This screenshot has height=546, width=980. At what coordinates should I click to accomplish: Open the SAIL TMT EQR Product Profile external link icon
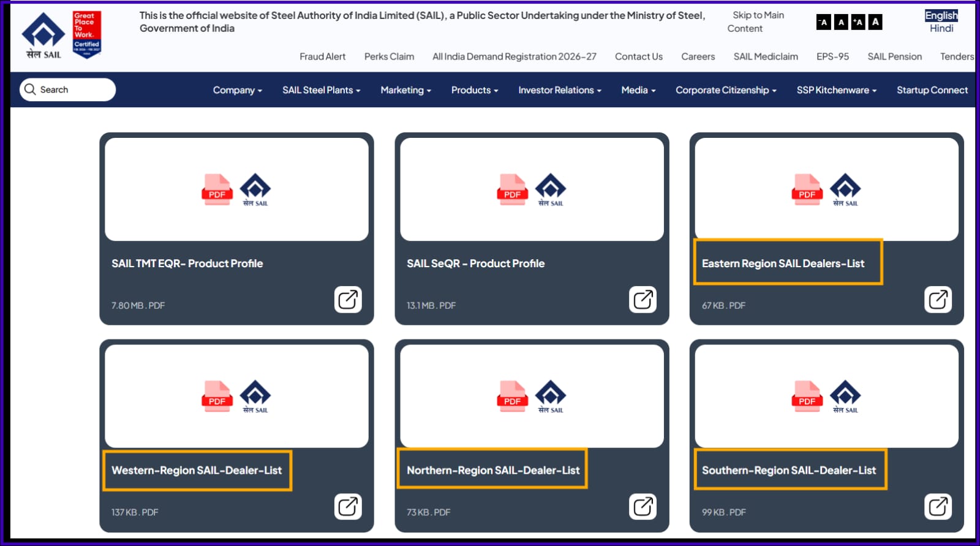click(348, 300)
